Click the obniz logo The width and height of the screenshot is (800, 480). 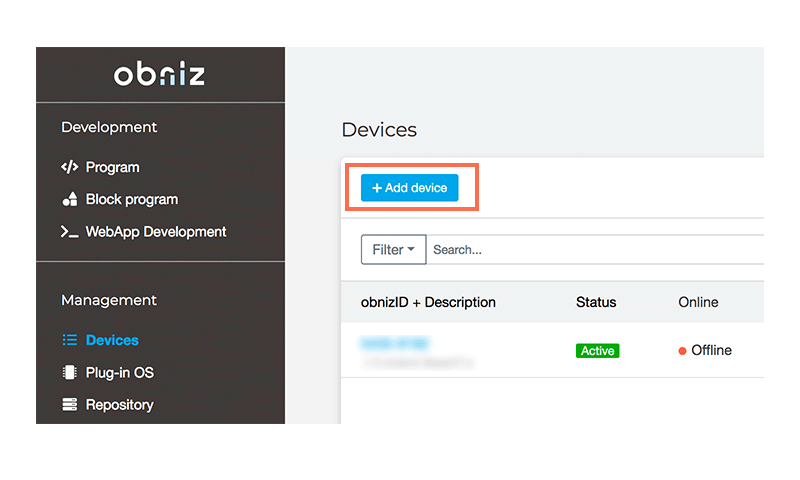pyautogui.click(x=160, y=74)
